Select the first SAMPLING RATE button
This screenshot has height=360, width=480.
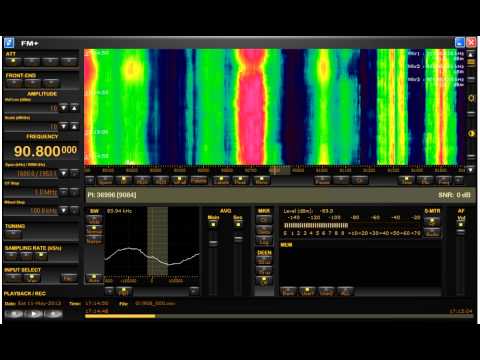pyautogui.click(x=11, y=256)
